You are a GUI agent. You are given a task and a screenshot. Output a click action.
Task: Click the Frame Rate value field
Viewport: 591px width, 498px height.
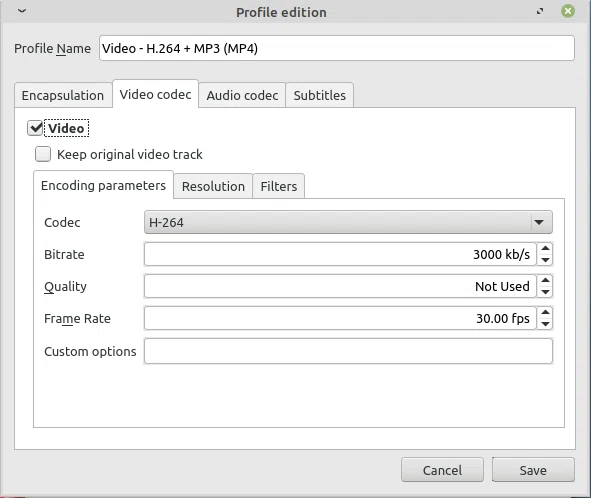click(340, 319)
